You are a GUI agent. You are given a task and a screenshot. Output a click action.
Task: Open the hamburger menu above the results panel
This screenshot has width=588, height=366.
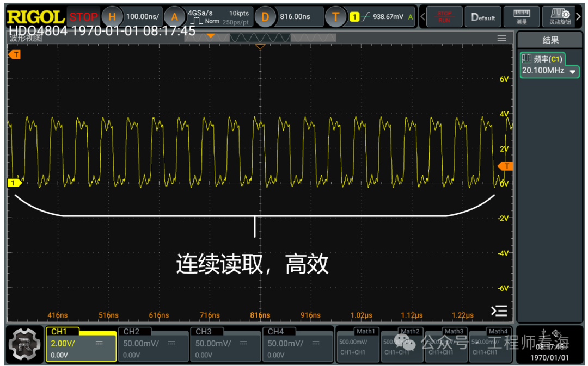point(501,38)
